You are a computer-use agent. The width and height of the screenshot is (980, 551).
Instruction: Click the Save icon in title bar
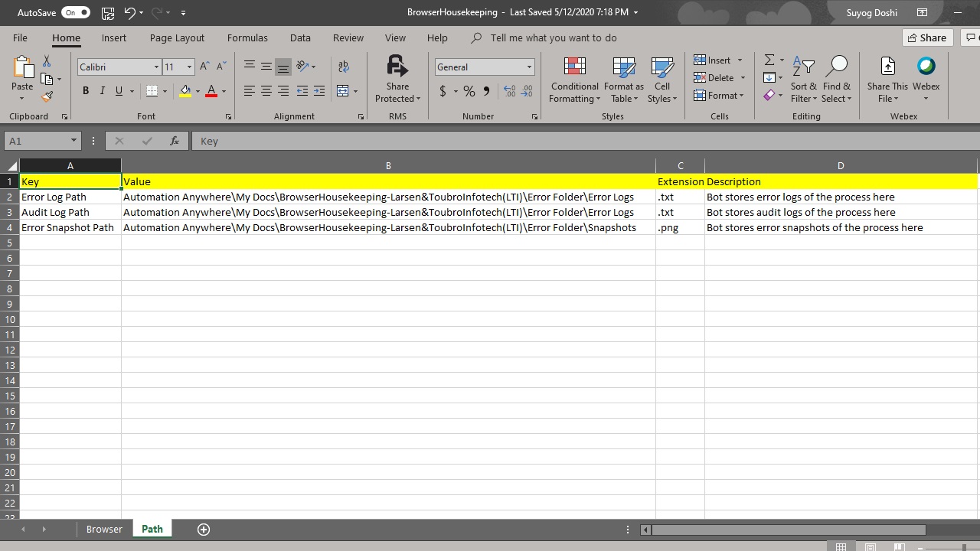(108, 12)
